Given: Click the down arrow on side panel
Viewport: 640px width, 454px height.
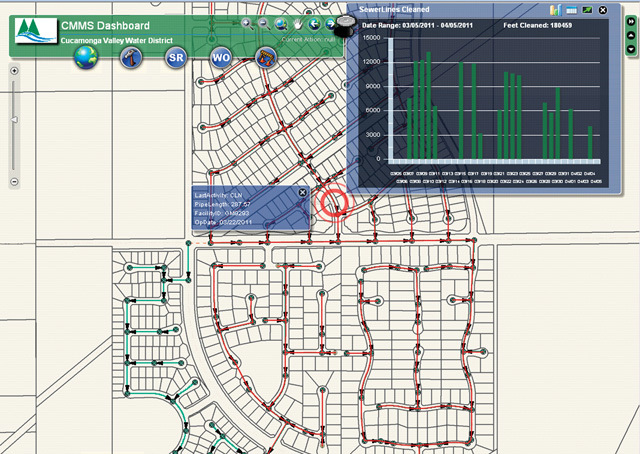Looking at the screenshot, I should 630,48.
